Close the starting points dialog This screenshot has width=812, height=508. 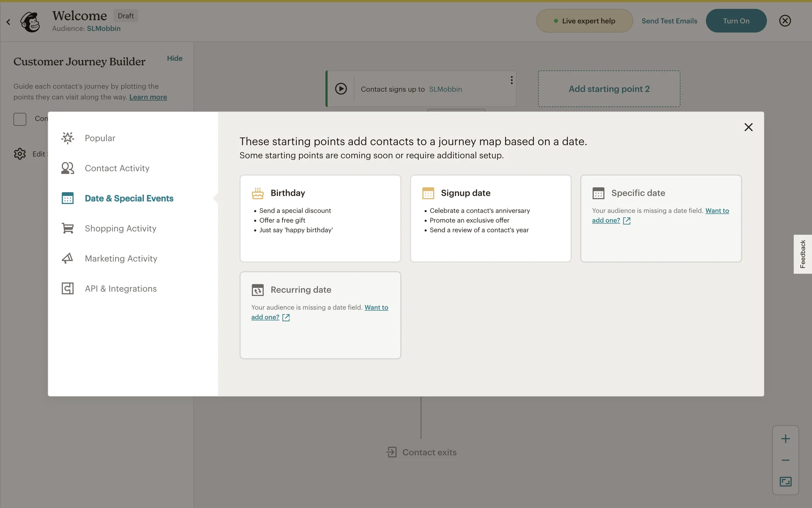(x=748, y=127)
